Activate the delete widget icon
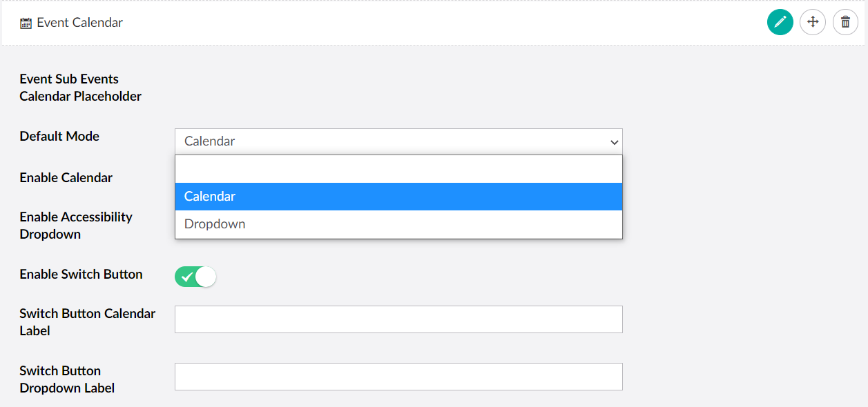The image size is (868, 407). (845, 22)
